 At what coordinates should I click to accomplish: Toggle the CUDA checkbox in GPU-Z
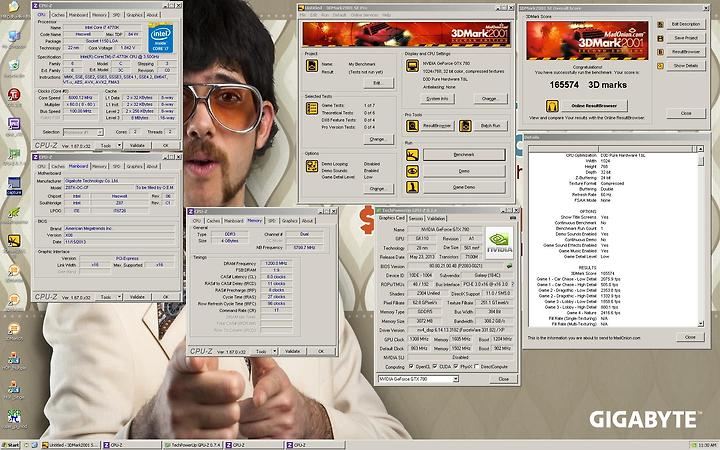[434, 366]
